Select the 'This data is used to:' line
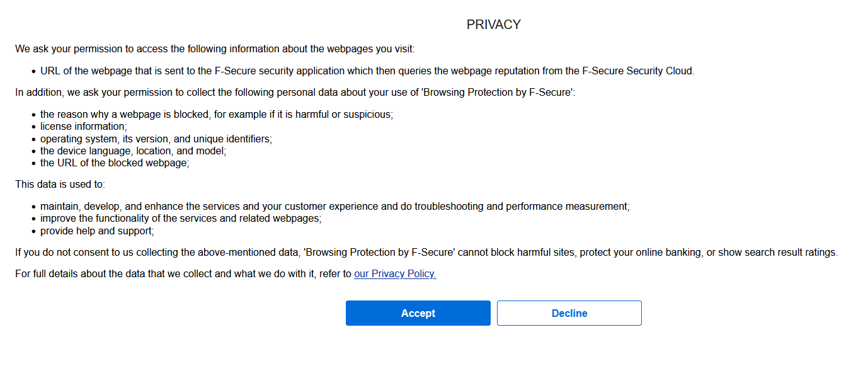The width and height of the screenshot is (868, 366). click(x=60, y=185)
